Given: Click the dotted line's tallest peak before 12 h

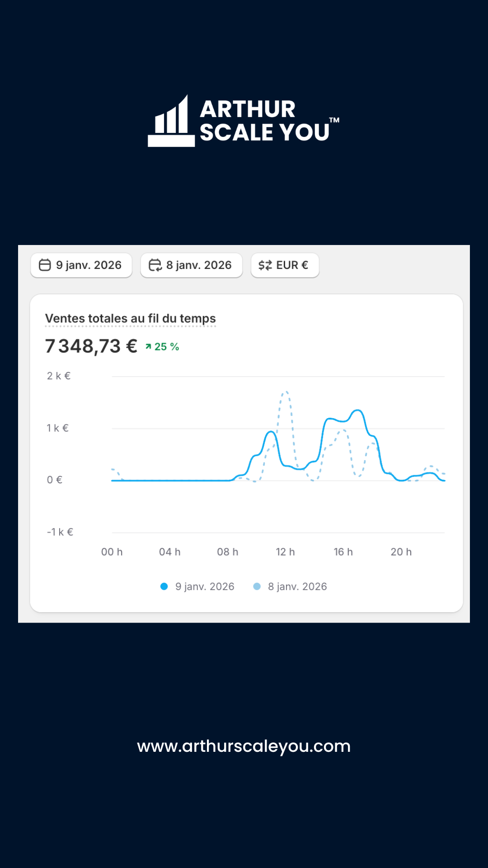Looking at the screenshot, I should click(286, 392).
